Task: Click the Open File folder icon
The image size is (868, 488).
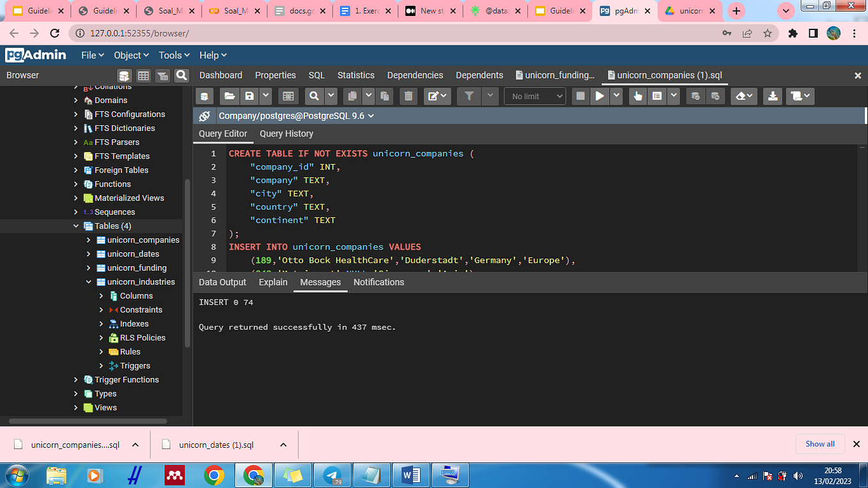Action: (x=229, y=96)
